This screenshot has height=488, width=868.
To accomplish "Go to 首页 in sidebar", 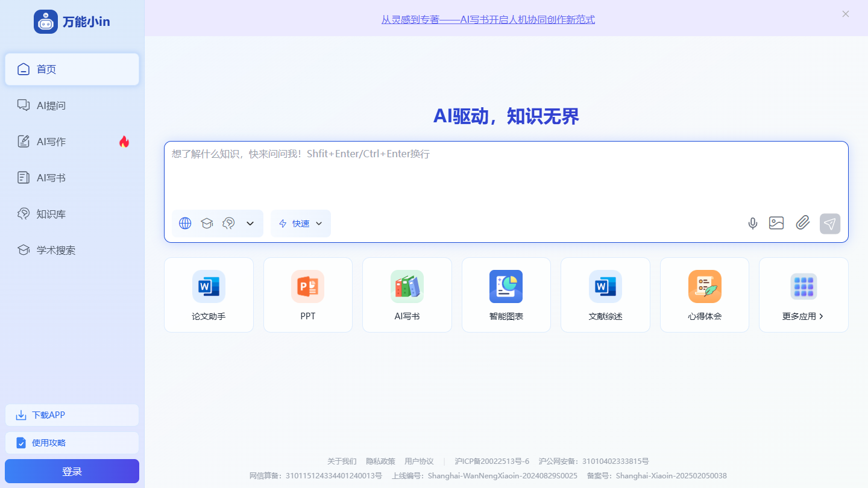I will (72, 69).
